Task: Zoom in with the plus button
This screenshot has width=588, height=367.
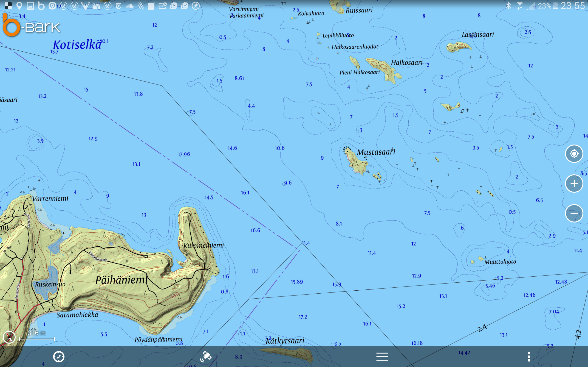Action: 574,183
